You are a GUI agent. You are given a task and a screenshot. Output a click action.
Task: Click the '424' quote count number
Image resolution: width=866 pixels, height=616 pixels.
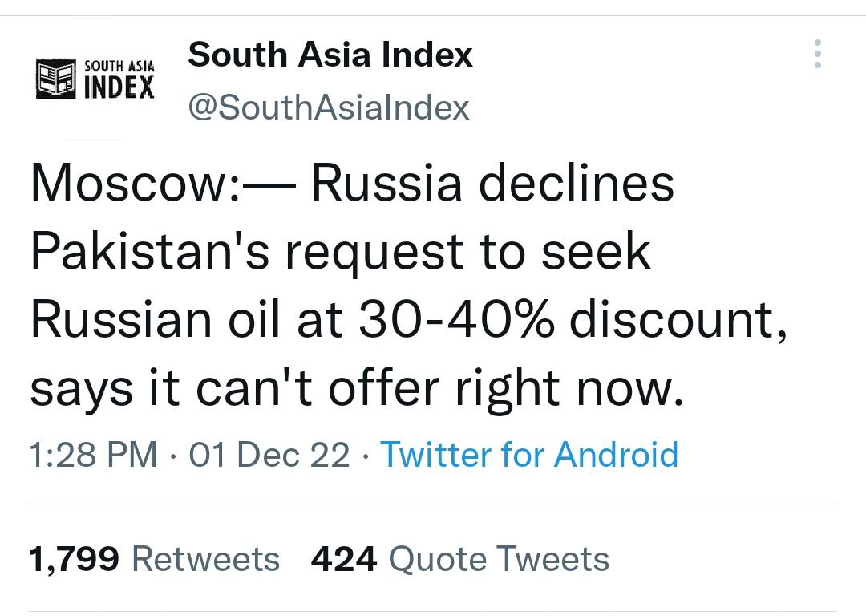pyautogui.click(x=343, y=559)
